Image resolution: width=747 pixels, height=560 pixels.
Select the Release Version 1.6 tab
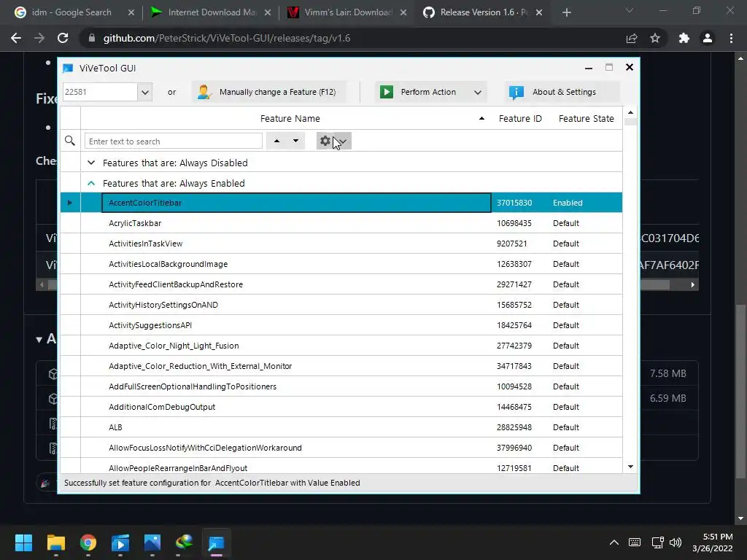tap(484, 12)
